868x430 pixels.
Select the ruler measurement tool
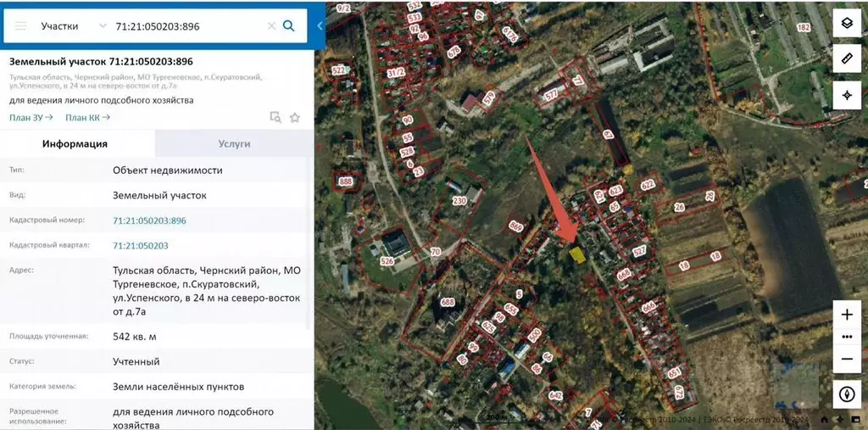[x=846, y=59]
